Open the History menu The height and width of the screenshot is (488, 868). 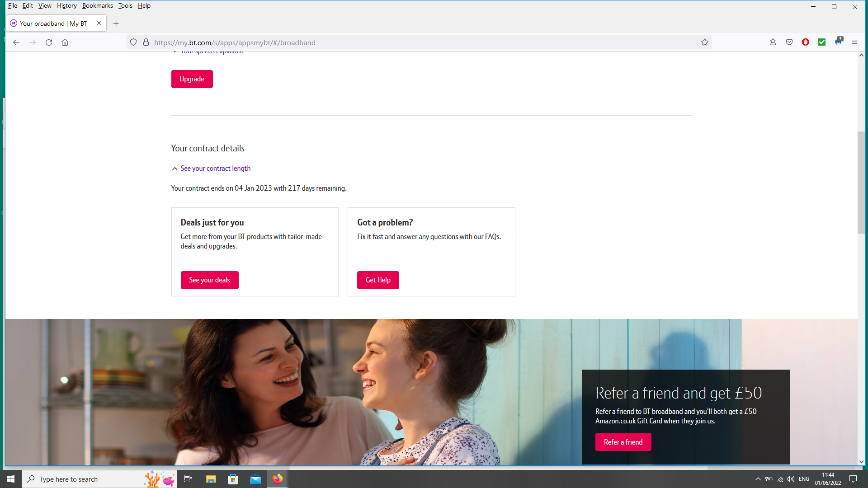pyautogui.click(x=67, y=6)
